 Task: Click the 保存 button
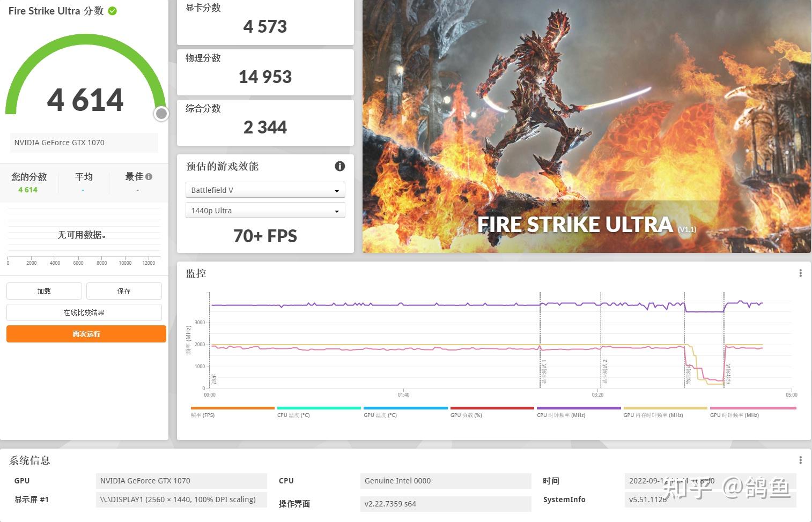click(124, 291)
